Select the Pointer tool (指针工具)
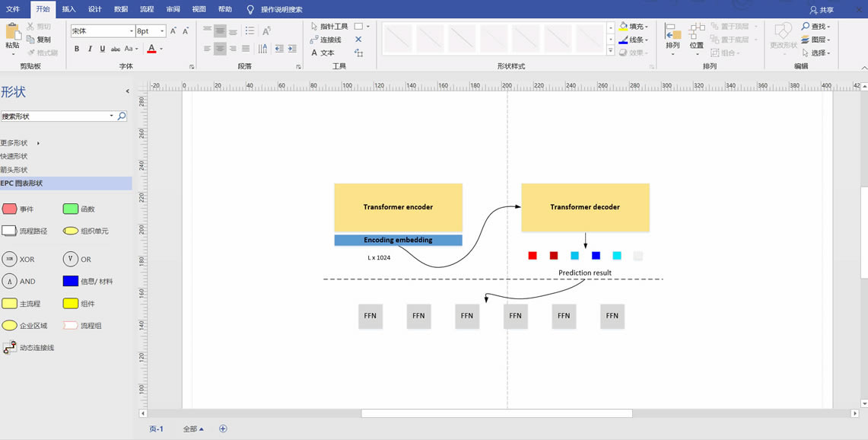The image size is (868, 440). [329, 26]
